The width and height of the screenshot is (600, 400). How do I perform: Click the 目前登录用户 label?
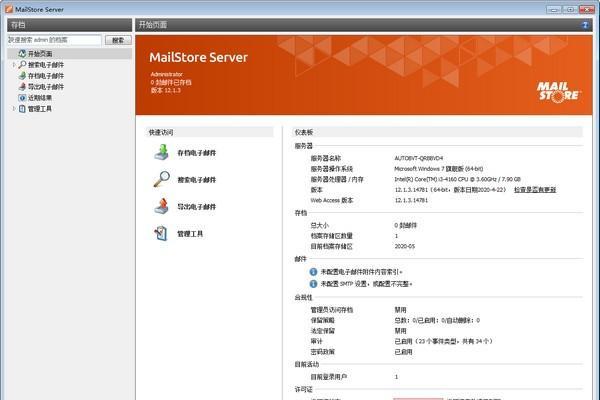(328, 377)
